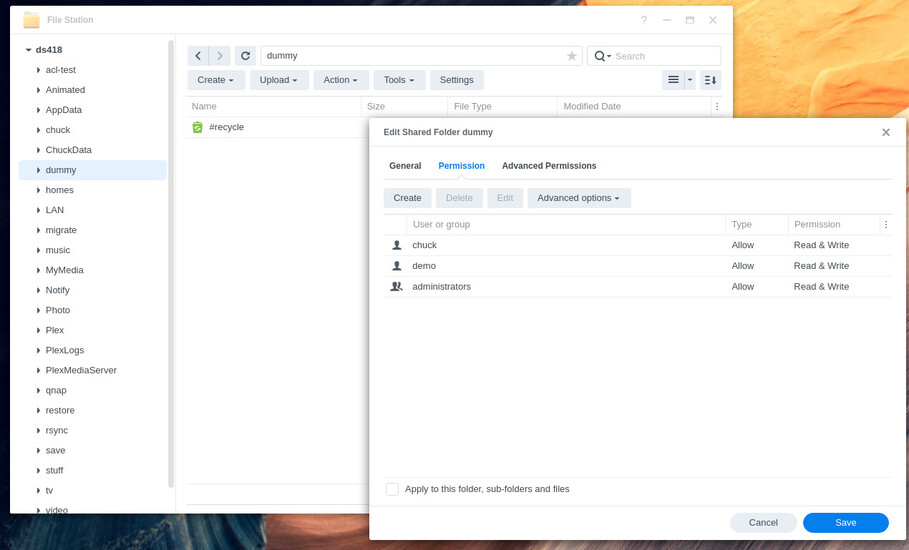Switch to the General tab
Screen dimensions: 909x550
click(405, 166)
